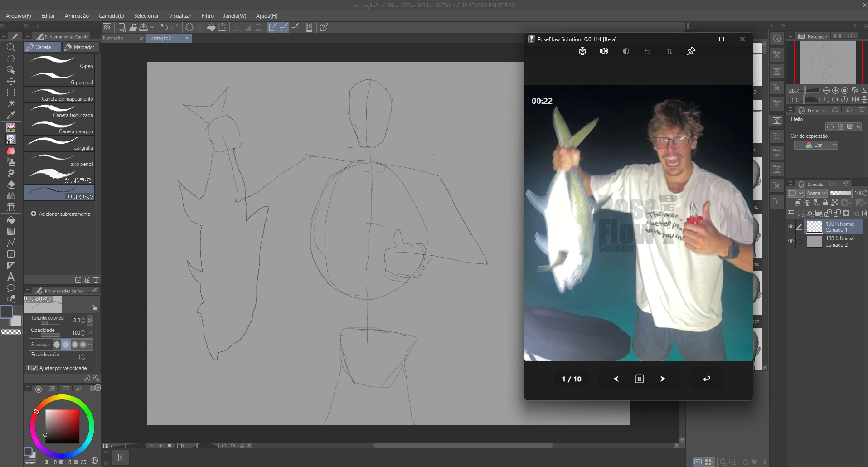The height and width of the screenshot is (467, 868).
Task: Select the Fill bucket tool in left toolbar
Action: click(11, 220)
